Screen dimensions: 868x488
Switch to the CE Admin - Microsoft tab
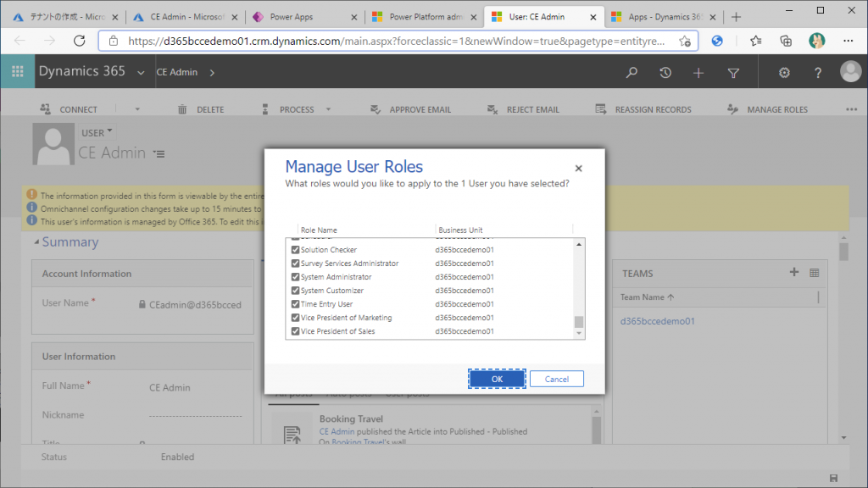(186, 17)
